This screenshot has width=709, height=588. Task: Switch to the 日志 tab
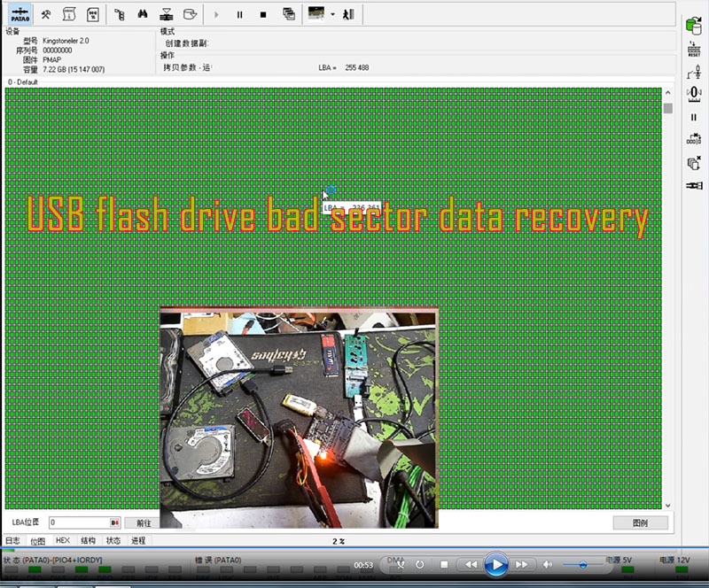(12, 540)
